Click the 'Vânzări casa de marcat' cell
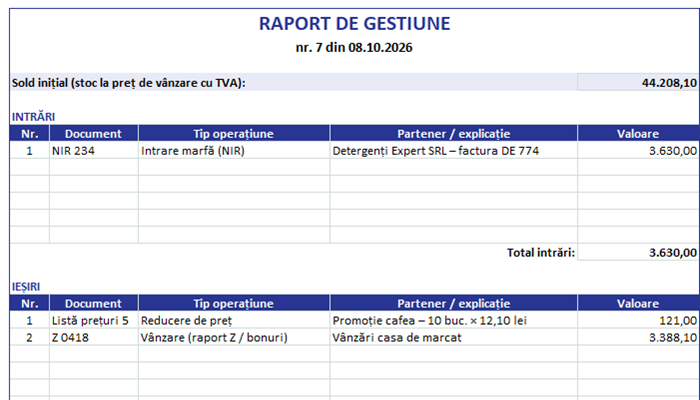The height and width of the screenshot is (400, 700). pyautogui.click(x=454, y=337)
